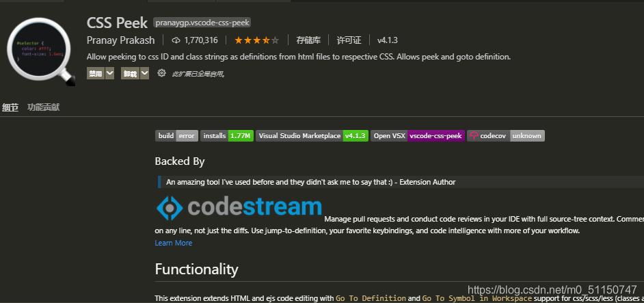Click the Open VSX vscode-css-peek badge
The height and width of the screenshot is (303, 644).
(x=418, y=135)
